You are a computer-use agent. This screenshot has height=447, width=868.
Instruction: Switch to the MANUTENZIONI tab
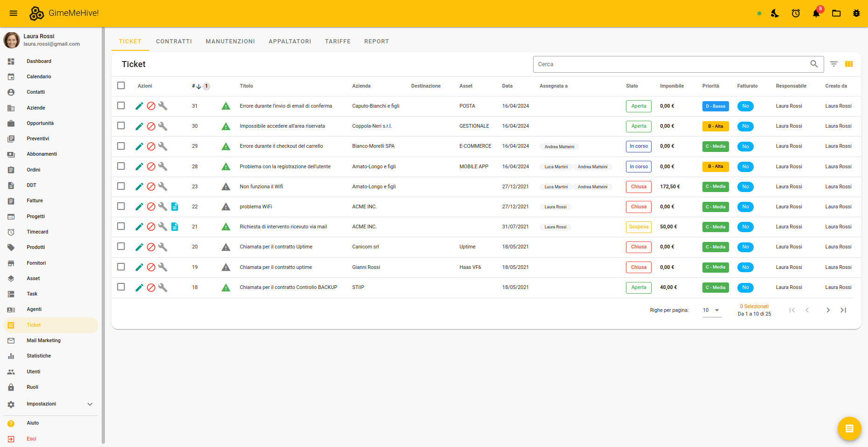pos(230,41)
